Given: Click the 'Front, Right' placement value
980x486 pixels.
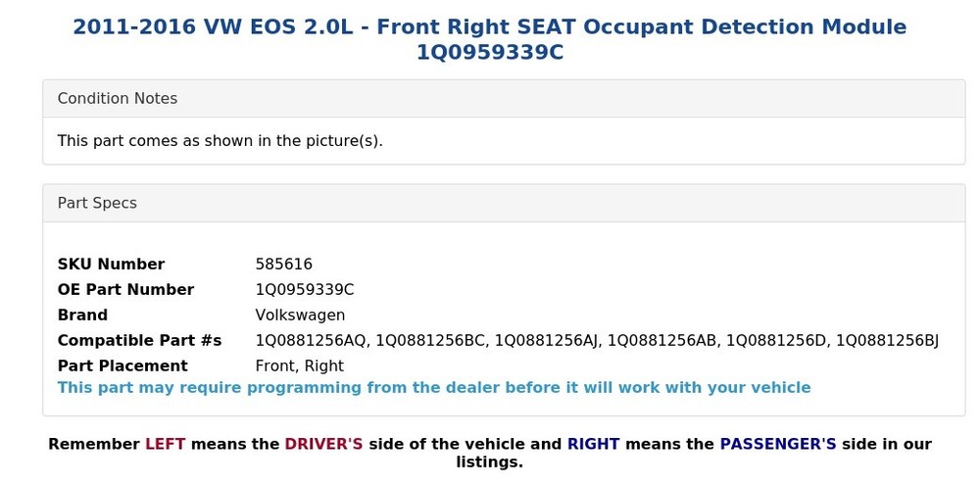Looking at the screenshot, I should click(x=299, y=366).
